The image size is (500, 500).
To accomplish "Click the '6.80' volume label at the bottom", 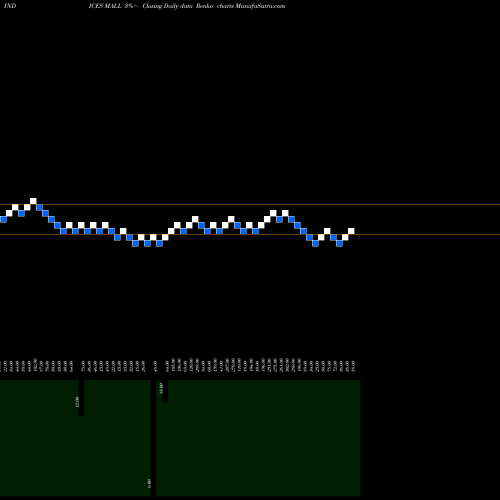I will (x=149, y=483).
